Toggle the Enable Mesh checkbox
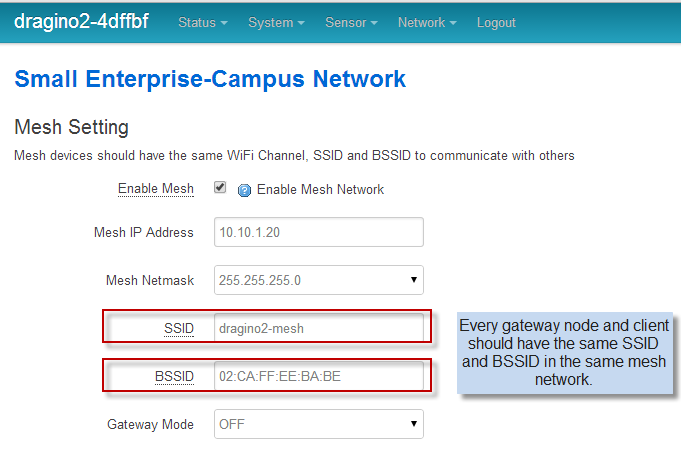 [220, 187]
